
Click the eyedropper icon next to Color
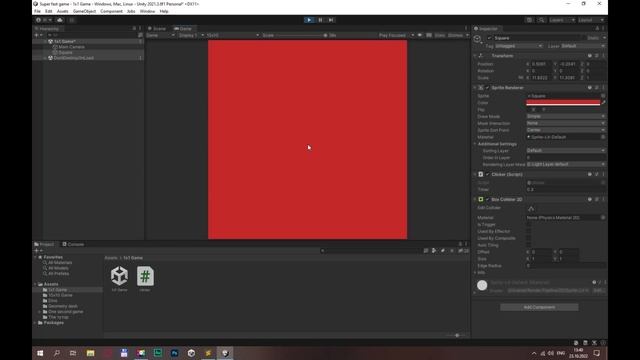click(x=603, y=103)
